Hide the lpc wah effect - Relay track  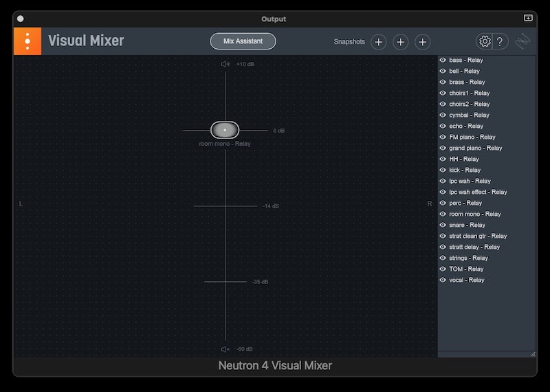(443, 192)
